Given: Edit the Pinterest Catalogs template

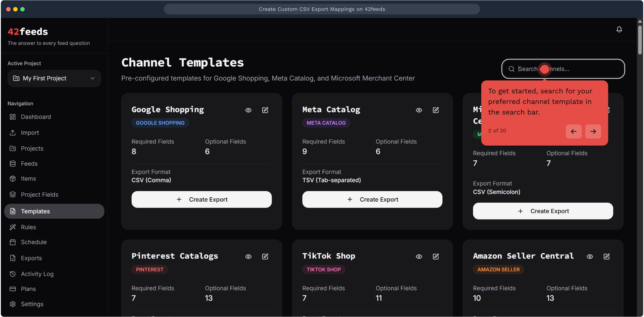Looking at the screenshot, I should point(265,257).
